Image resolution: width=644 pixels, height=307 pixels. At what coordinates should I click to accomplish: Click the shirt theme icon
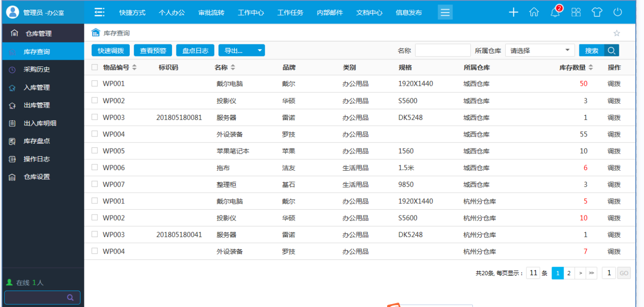point(597,12)
